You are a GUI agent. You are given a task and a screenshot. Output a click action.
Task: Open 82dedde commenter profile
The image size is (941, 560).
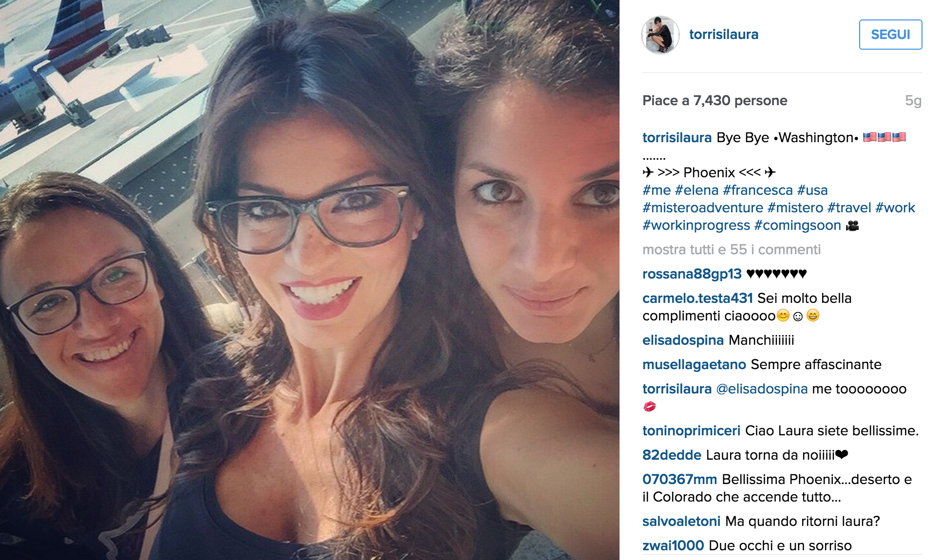(672, 455)
